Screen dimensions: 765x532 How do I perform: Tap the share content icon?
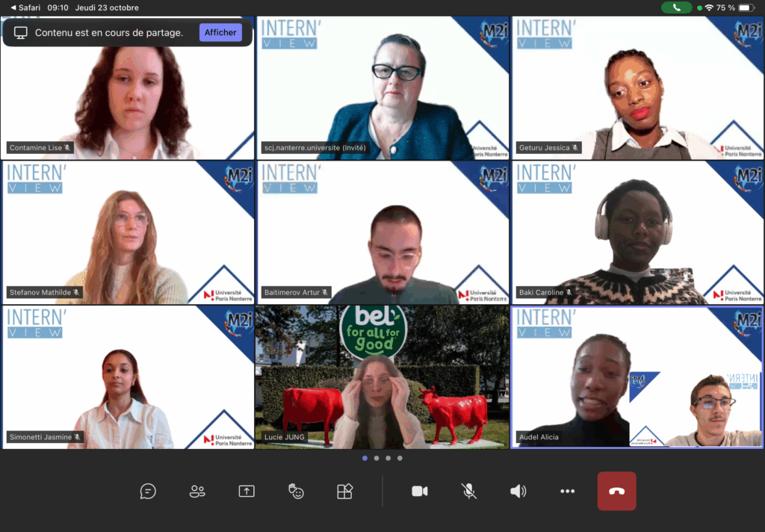[x=247, y=491]
